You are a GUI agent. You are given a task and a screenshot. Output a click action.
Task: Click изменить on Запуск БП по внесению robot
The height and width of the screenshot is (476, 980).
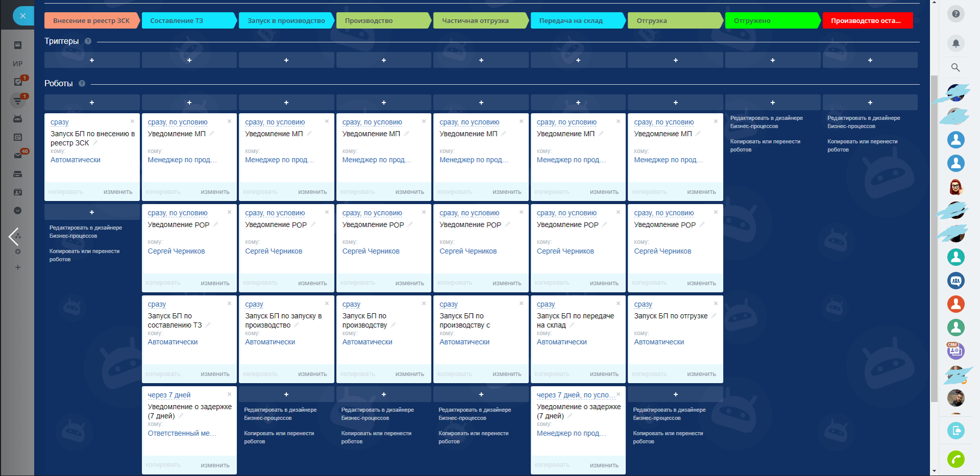pyautogui.click(x=117, y=192)
